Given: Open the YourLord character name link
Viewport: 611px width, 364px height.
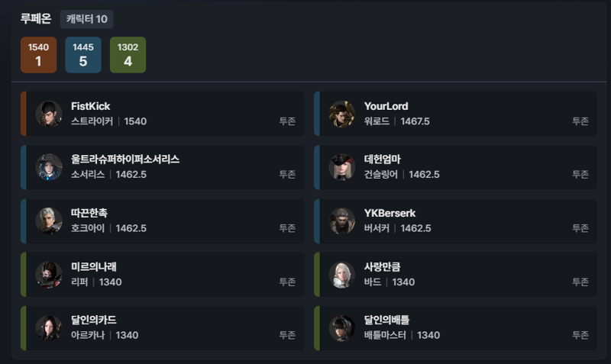Looking at the screenshot, I should coord(386,106).
